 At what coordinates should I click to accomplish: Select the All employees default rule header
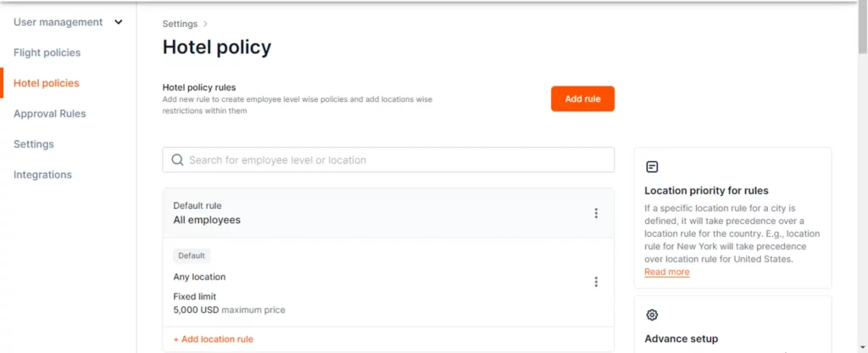388,213
